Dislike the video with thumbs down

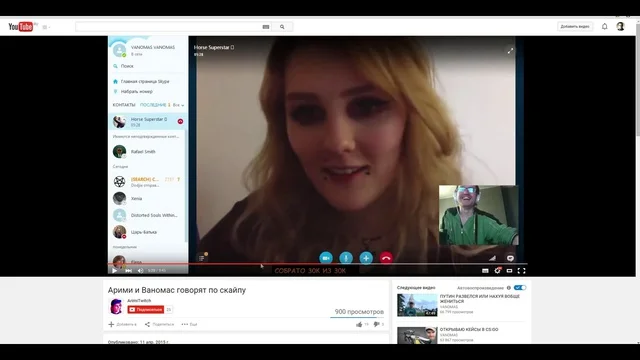[x=376, y=324]
